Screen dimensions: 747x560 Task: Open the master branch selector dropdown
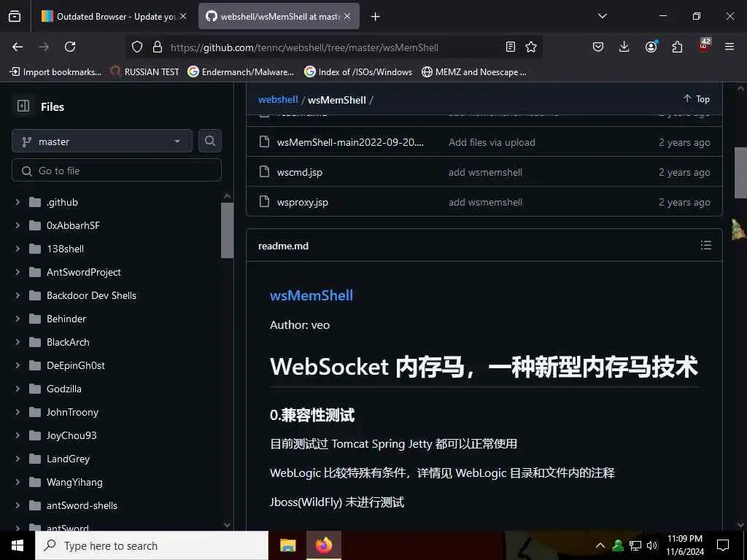click(x=102, y=141)
